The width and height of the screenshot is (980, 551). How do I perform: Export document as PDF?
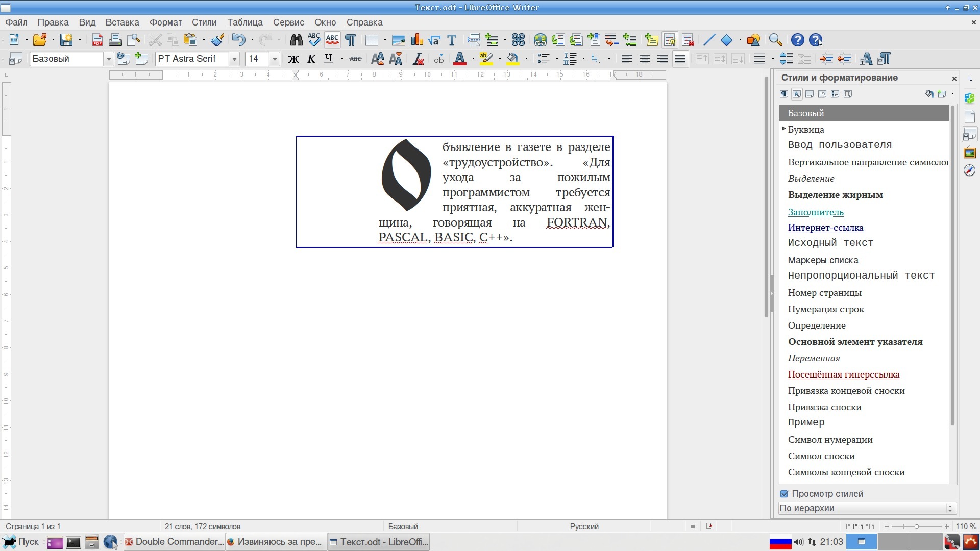[97, 40]
